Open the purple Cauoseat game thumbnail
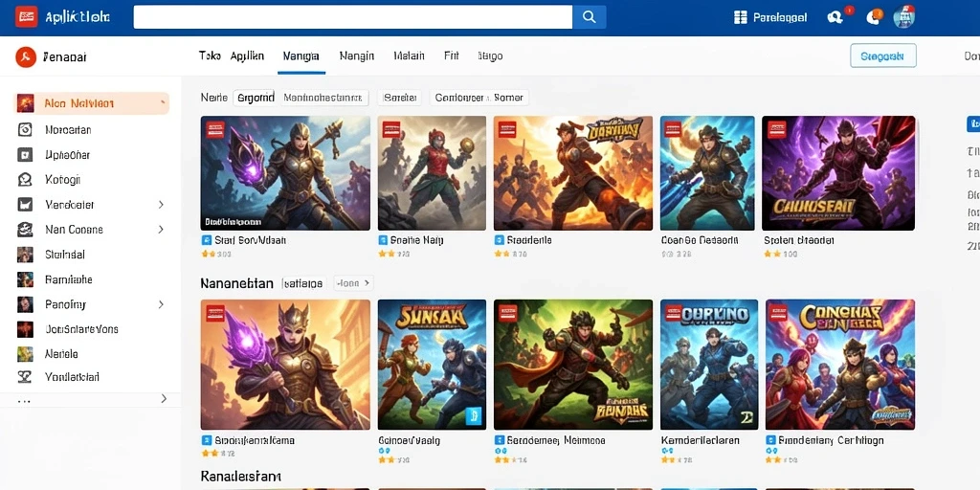 click(x=838, y=173)
